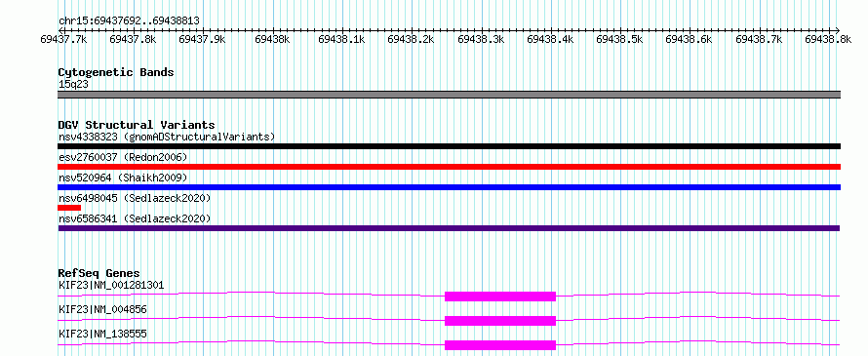Viewport: 868px width, 356px height.
Task: Open variant nsv4338323 (gnomADStructuralVariants) label
Action: click(x=167, y=137)
